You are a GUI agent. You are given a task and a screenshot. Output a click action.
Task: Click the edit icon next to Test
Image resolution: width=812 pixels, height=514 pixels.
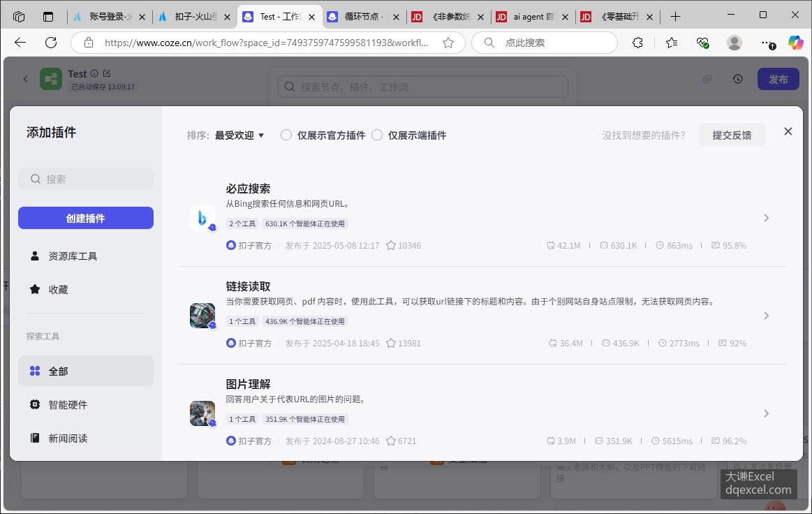click(107, 73)
